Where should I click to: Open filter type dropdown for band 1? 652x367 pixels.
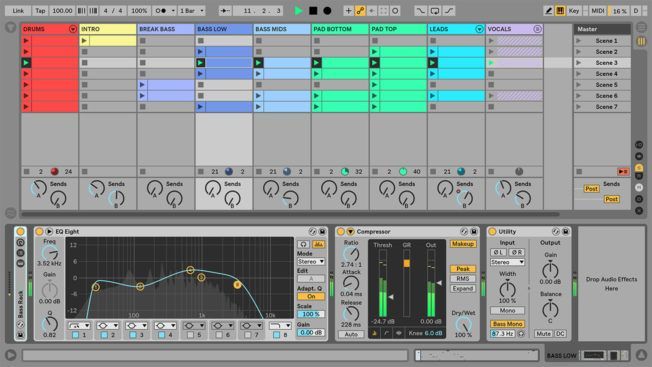tap(79, 325)
